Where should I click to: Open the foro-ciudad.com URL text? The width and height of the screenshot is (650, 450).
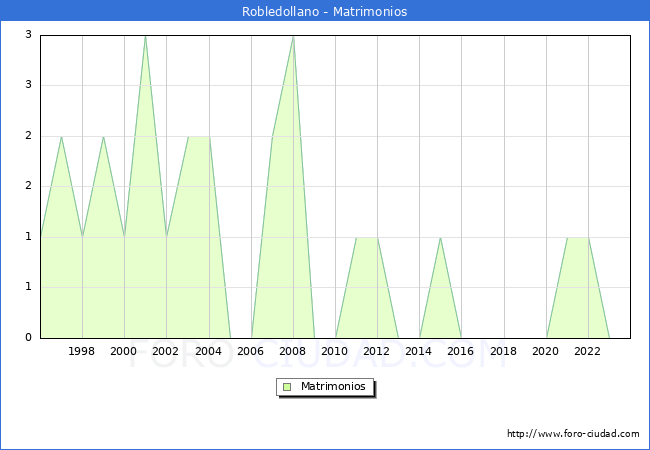[x=573, y=434]
